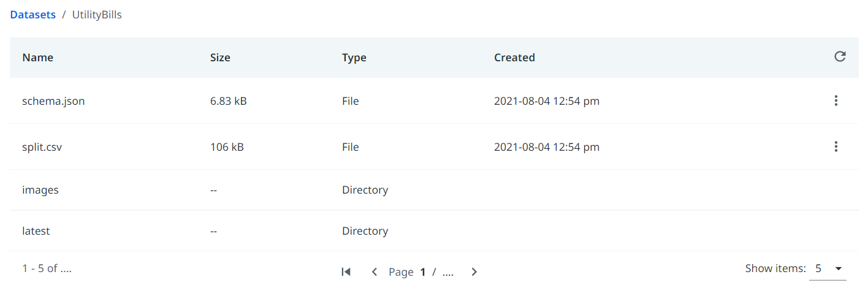Navigate to Datasets breadcrumb link
This screenshot has width=868, height=288.
[x=33, y=15]
